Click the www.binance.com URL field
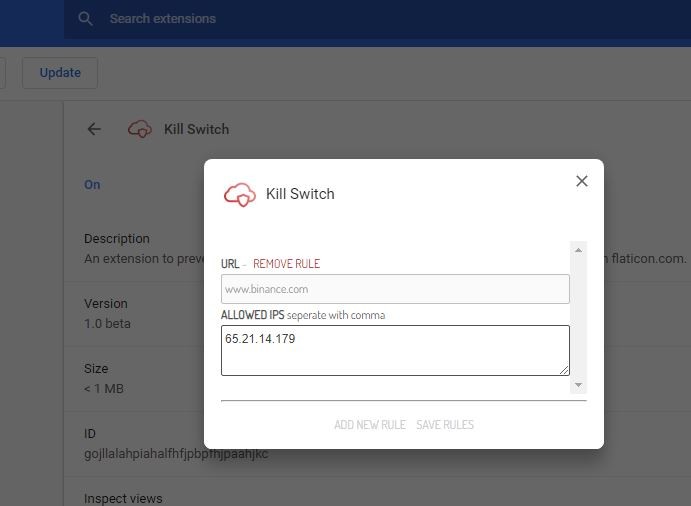Image resolution: width=691 pixels, height=506 pixels. [x=395, y=289]
